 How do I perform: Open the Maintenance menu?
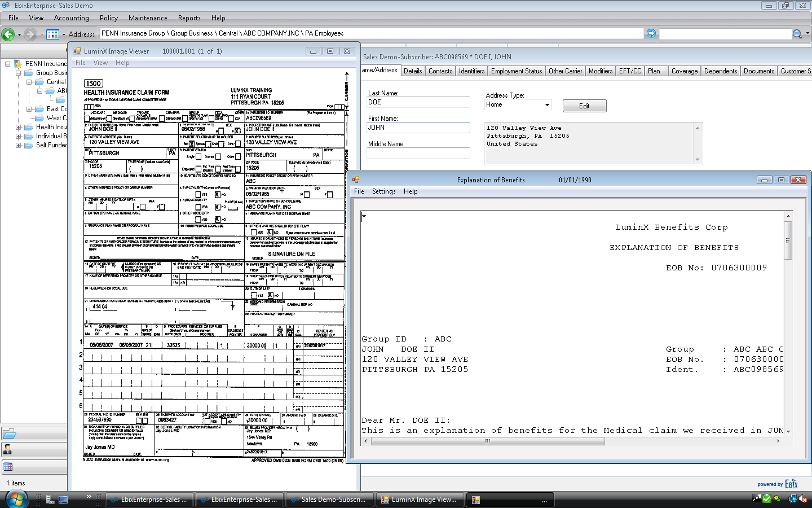tap(148, 18)
